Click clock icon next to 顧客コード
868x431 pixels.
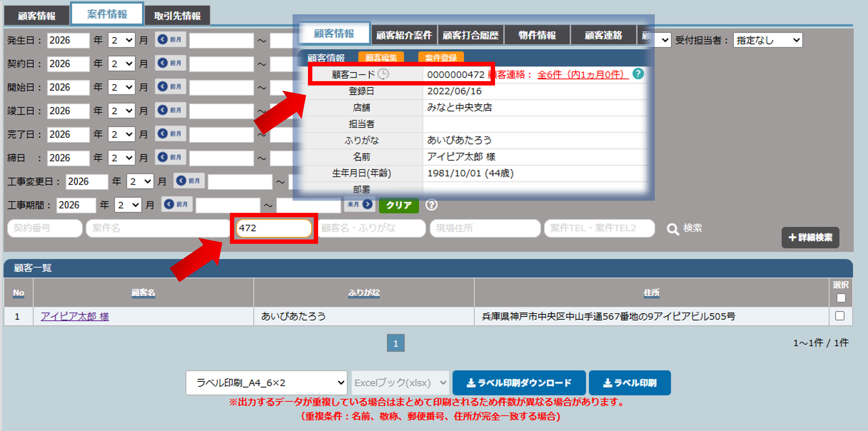[383, 74]
